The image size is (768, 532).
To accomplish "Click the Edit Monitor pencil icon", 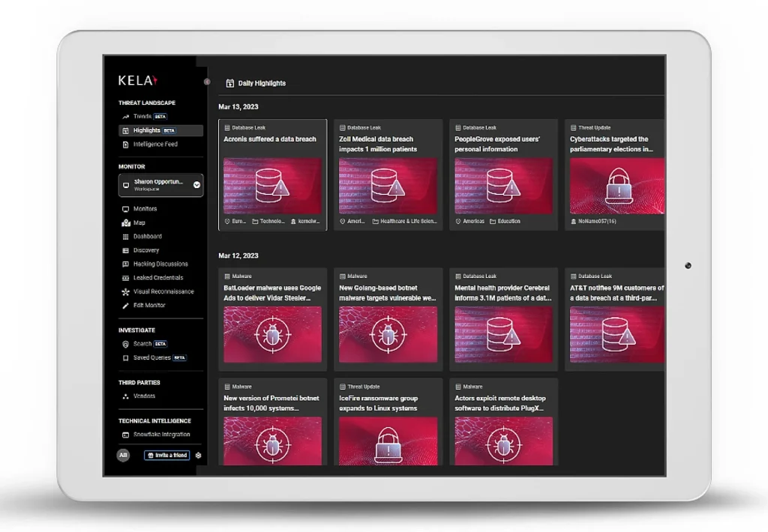I will point(126,306).
